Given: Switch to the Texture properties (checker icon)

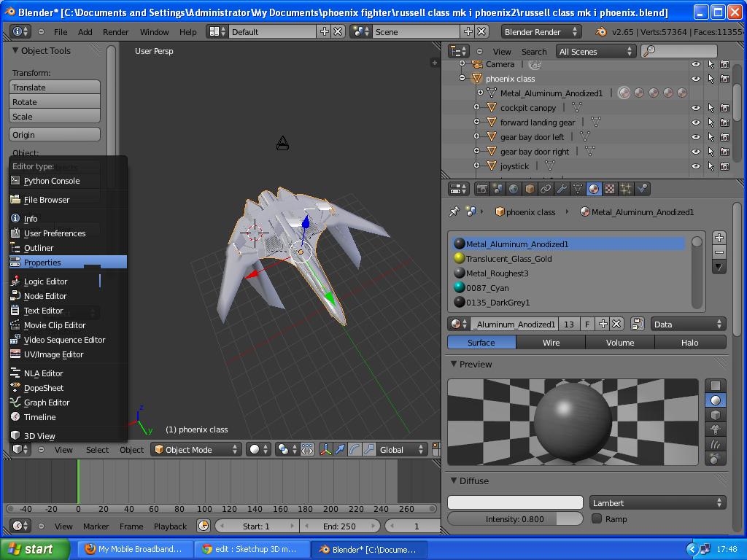Looking at the screenshot, I should pyautogui.click(x=611, y=189).
